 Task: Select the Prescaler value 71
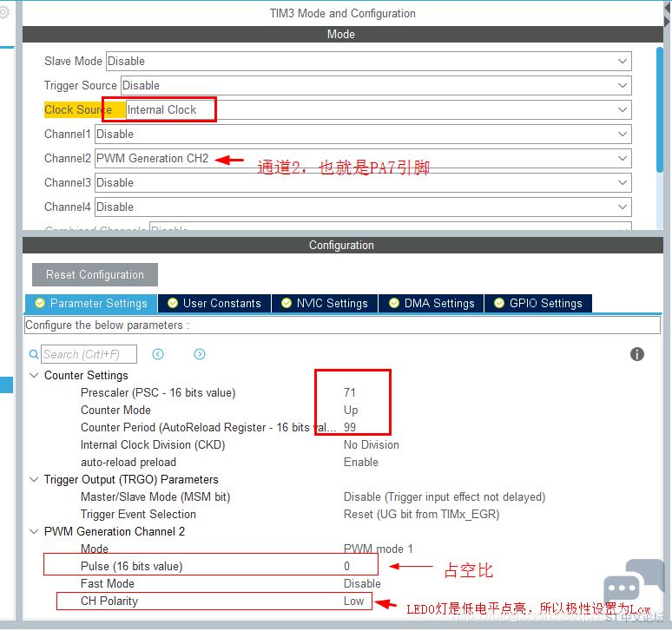click(x=350, y=392)
